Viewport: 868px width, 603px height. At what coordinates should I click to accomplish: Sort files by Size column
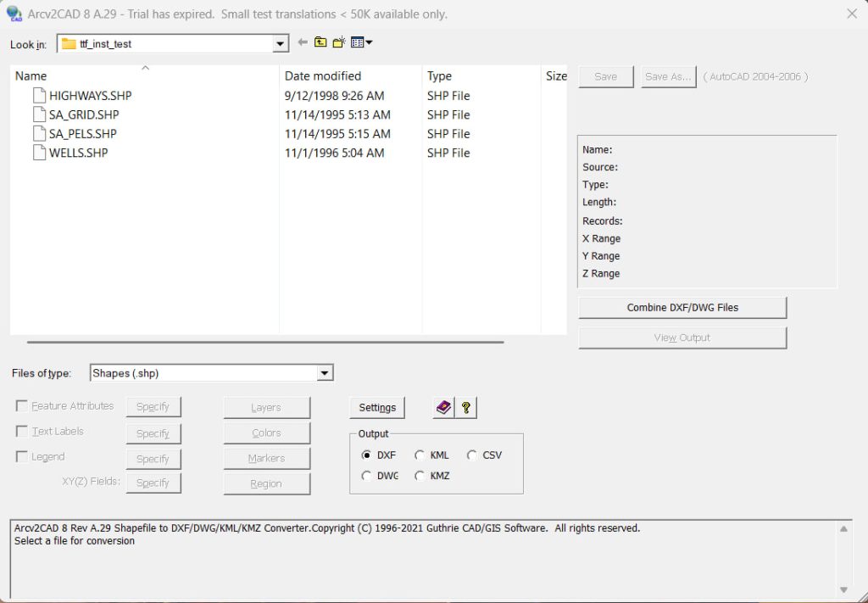pyautogui.click(x=554, y=75)
